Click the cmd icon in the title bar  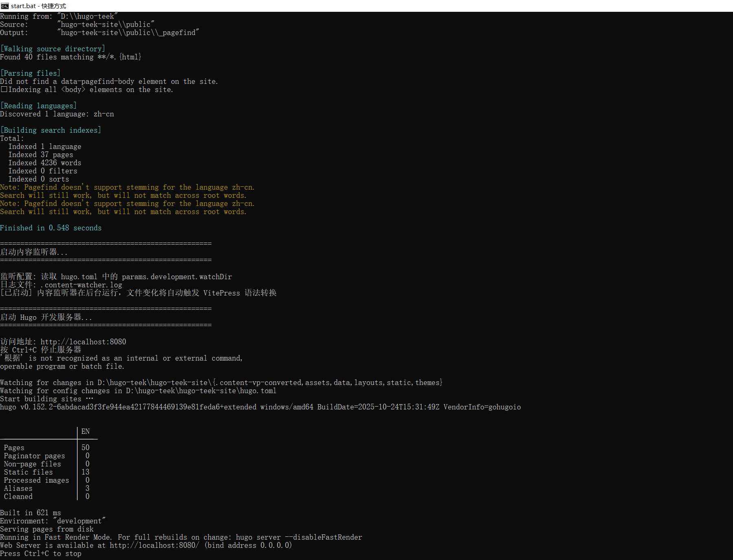pos(4,6)
